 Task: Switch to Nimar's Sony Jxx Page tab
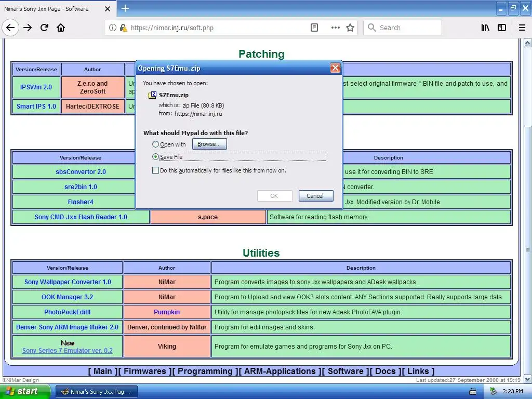pyautogui.click(x=58, y=9)
